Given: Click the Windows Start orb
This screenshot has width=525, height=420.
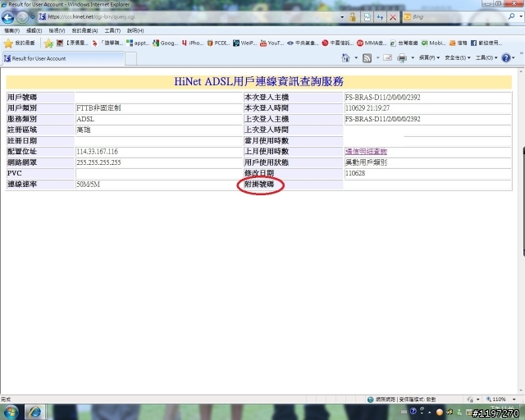Looking at the screenshot, I should [11, 412].
